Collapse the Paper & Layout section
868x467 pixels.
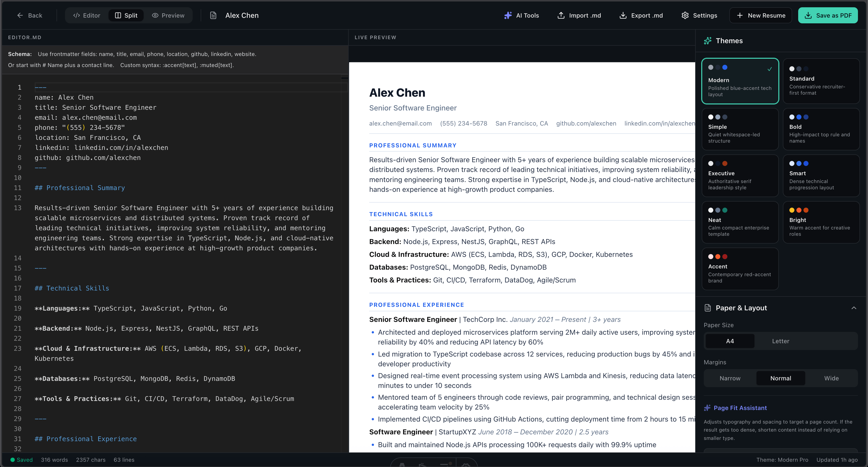pyautogui.click(x=854, y=308)
